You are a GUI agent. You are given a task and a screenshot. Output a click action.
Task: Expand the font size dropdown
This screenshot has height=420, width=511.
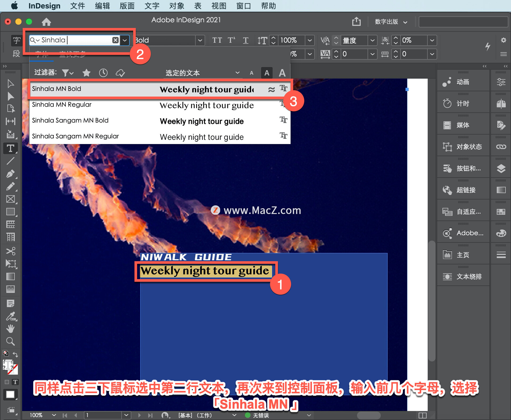coord(310,40)
